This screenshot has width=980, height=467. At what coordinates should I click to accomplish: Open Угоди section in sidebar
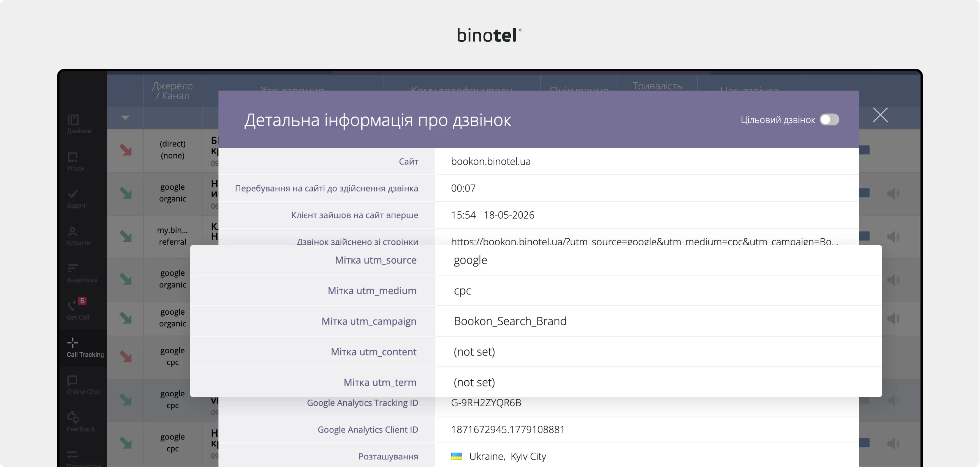(x=76, y=161)
